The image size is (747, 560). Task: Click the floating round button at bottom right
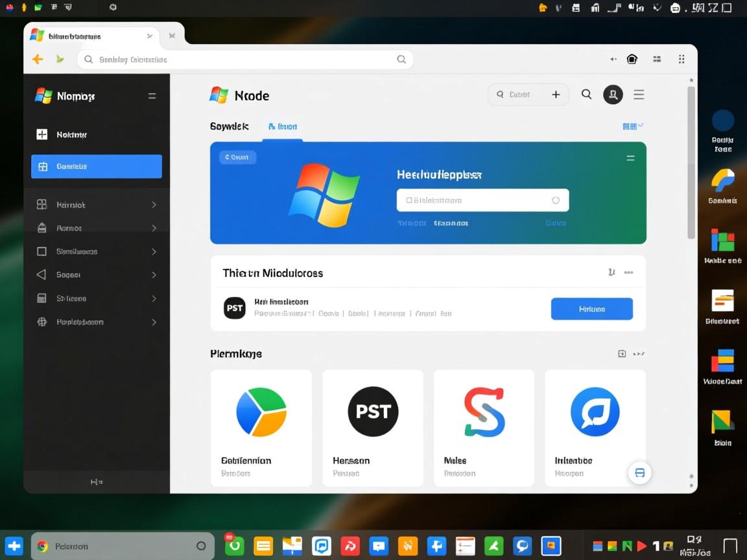pyautogui.click(x=639, y=473)
